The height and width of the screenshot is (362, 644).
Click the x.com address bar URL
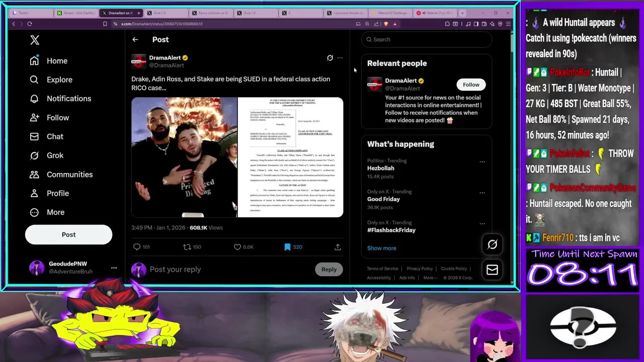tap(162, 24)
